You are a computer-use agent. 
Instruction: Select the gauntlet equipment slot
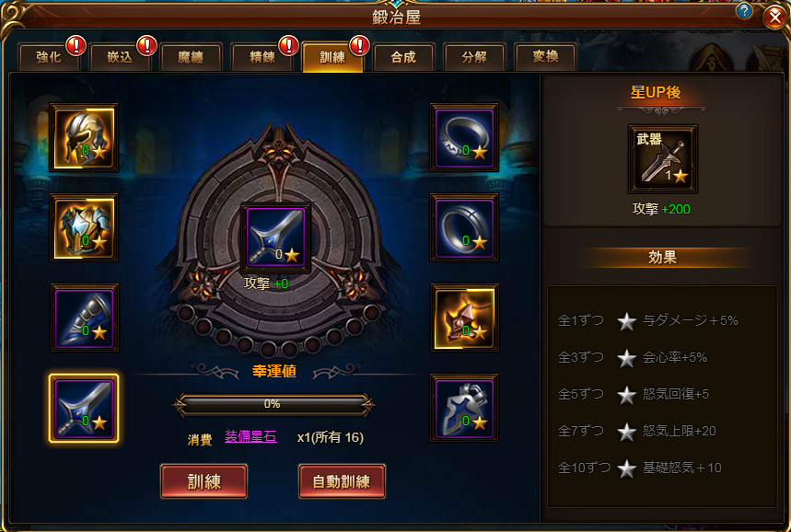pos(84,318)
